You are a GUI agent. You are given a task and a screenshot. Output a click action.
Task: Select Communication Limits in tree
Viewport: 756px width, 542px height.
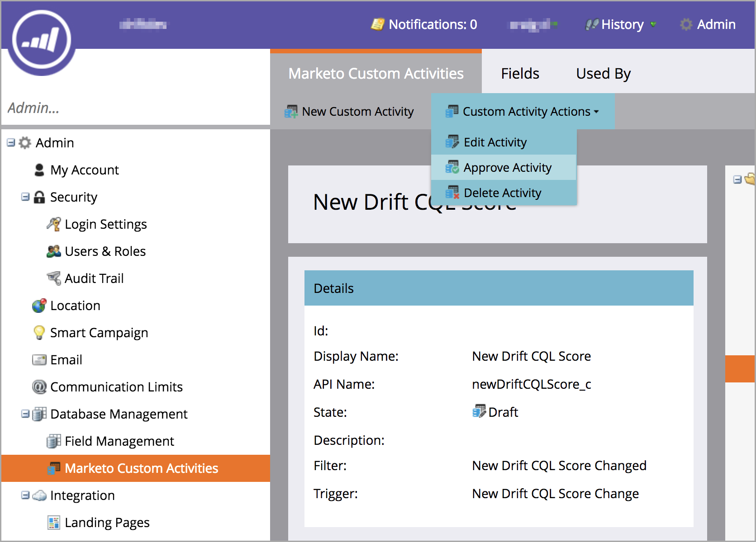(x=116, y=387)
